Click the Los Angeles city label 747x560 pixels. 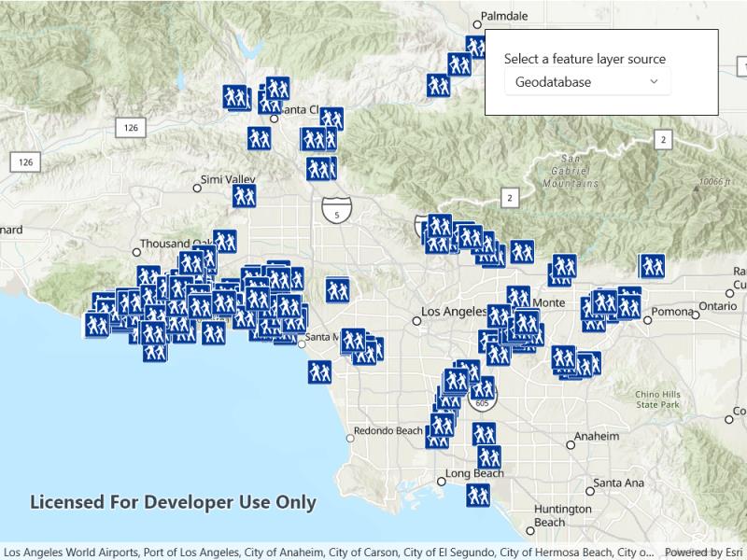click(x=454, y=312)
